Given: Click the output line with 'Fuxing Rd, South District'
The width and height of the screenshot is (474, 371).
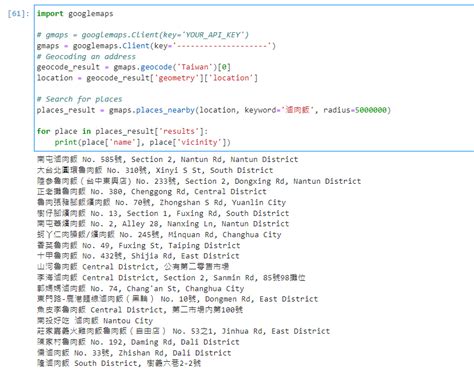Looking at the screenshot, I should click(x=163, y=213).
